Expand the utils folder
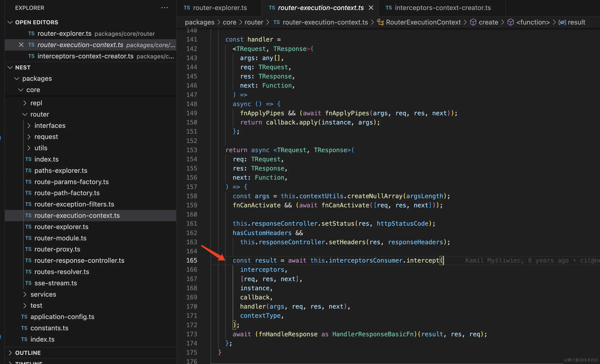The width and height of the screenshot is (600, 364). point(29,148)
